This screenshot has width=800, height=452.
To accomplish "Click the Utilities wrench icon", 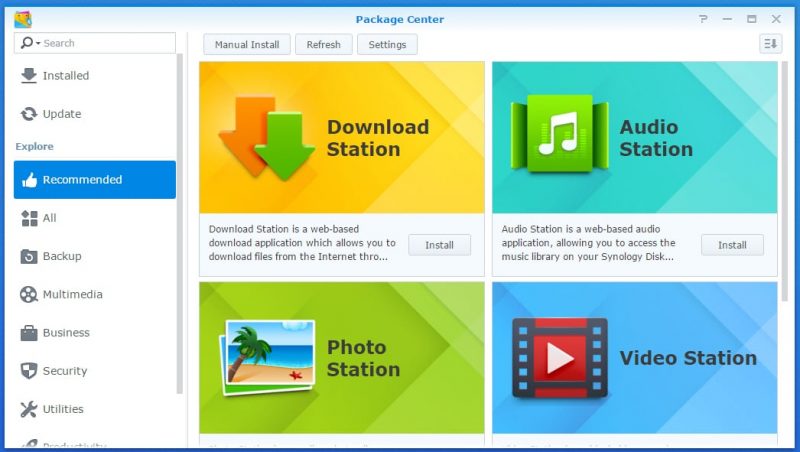I will (x=29, y=409).
